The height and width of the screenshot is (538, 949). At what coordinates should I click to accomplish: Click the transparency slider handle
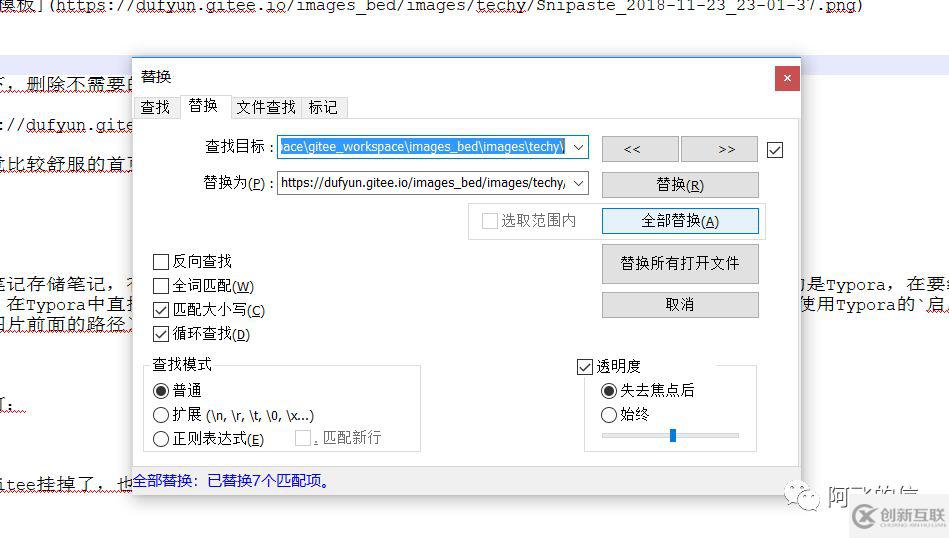pos(673,435)
